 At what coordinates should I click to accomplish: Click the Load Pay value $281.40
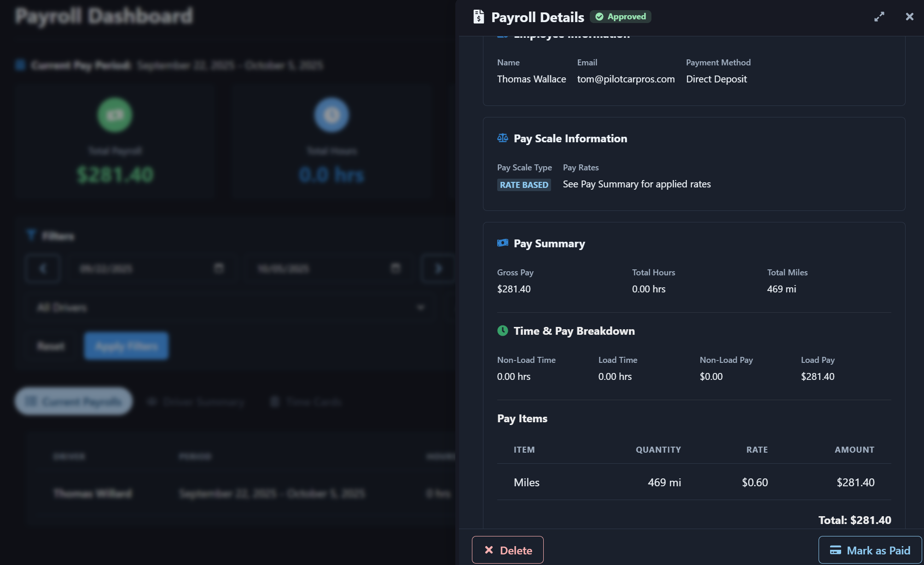(x=818, y=376)
